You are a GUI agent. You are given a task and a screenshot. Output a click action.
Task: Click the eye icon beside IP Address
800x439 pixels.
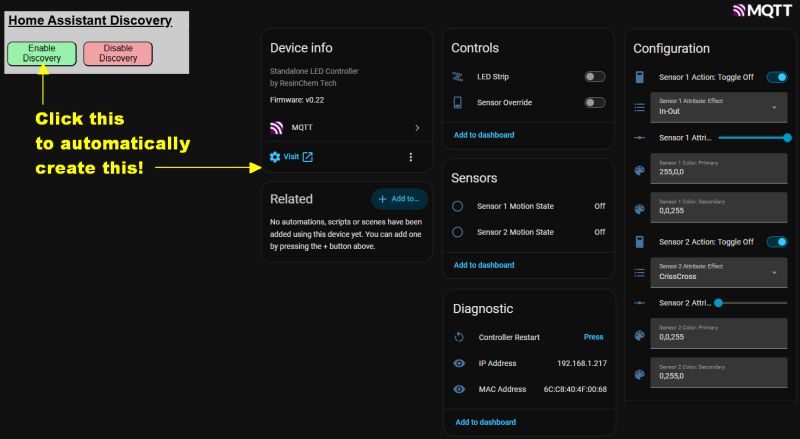(459, 363)
